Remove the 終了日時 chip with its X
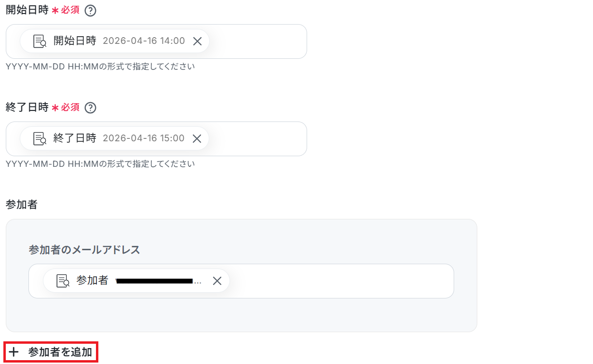 pos(197,139)
